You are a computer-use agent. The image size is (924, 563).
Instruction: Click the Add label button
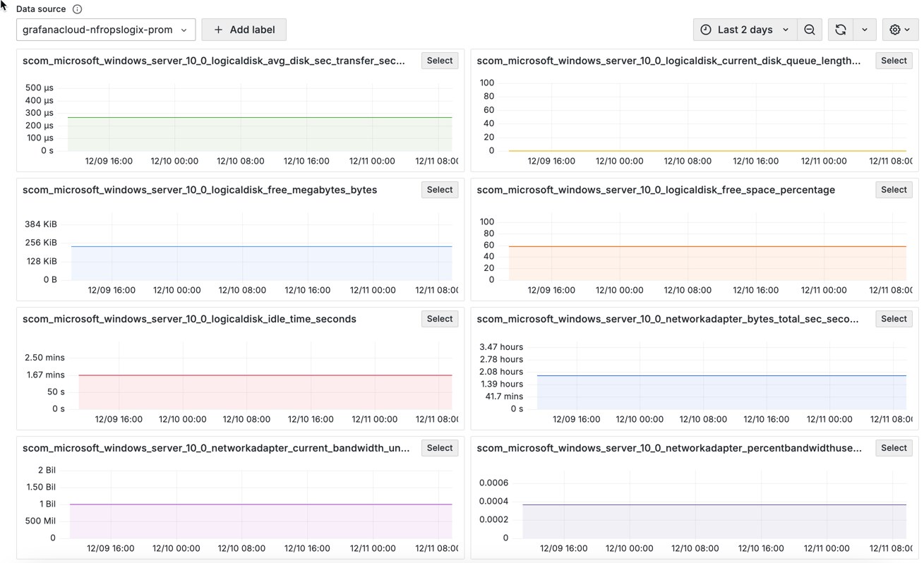244,30
